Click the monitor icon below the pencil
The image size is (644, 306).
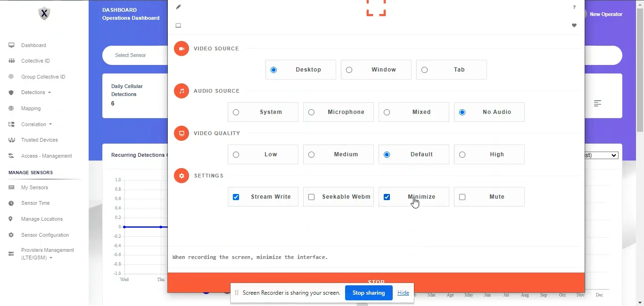click(178, 25)
